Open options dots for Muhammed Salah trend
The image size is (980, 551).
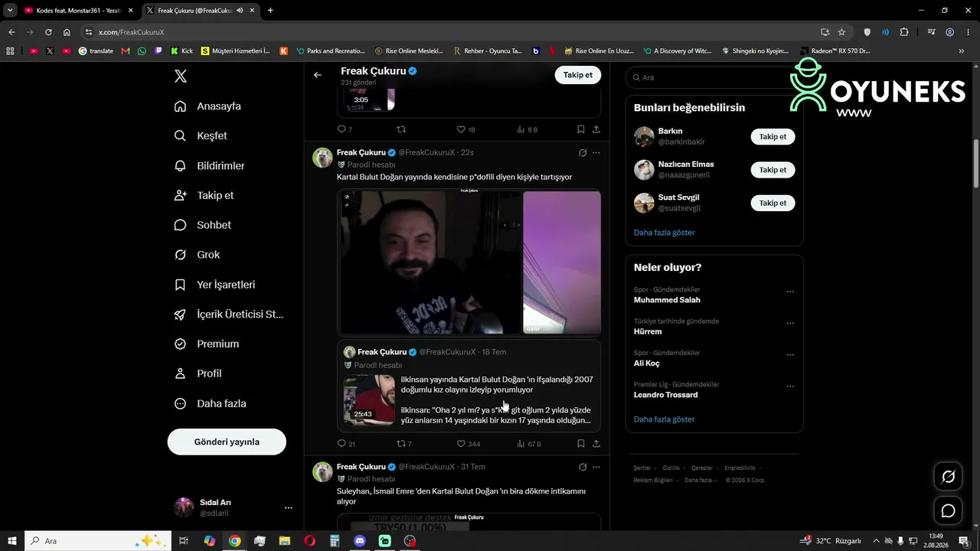790,292
